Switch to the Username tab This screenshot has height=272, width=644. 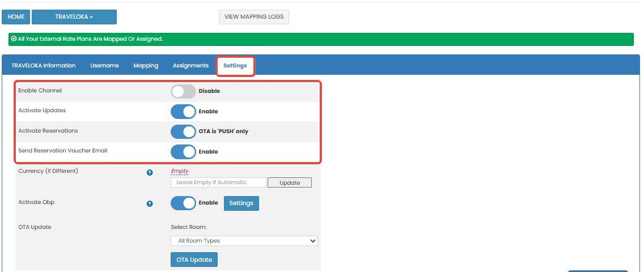105,66
